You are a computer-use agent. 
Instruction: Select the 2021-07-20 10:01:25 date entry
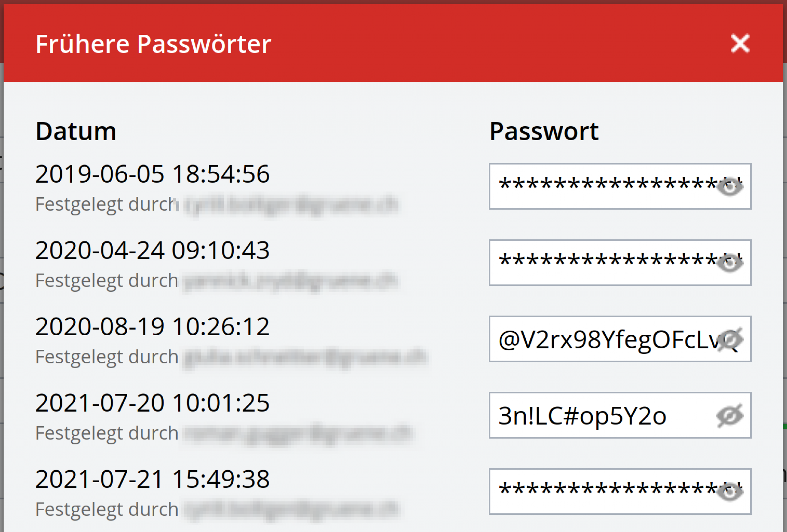click(152, 403)
